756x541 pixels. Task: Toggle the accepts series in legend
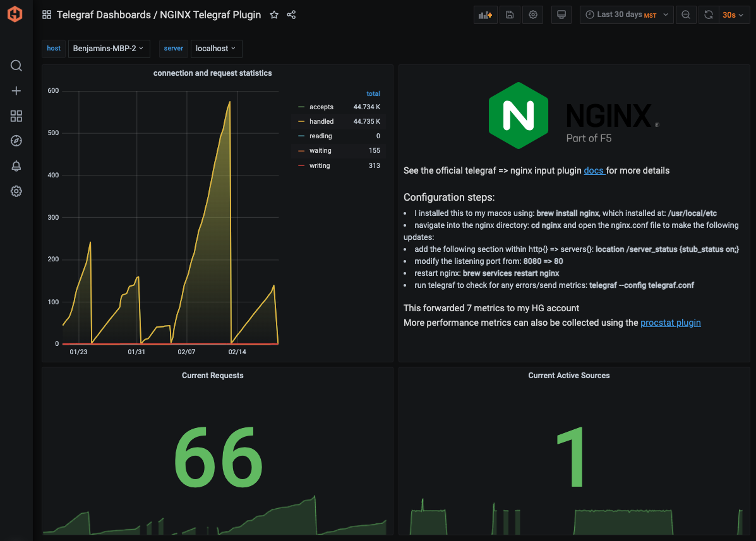pyautogui.click(x=321, y=107)
